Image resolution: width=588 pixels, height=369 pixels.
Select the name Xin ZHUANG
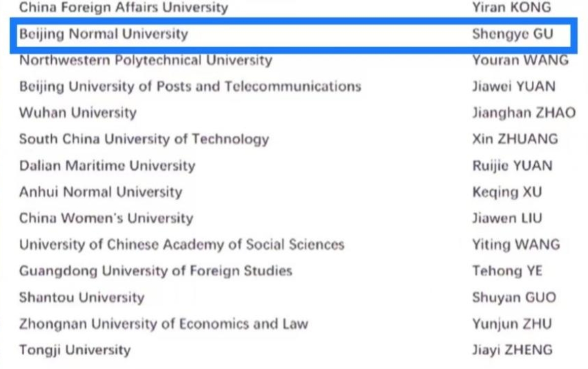tap(514, 139)
